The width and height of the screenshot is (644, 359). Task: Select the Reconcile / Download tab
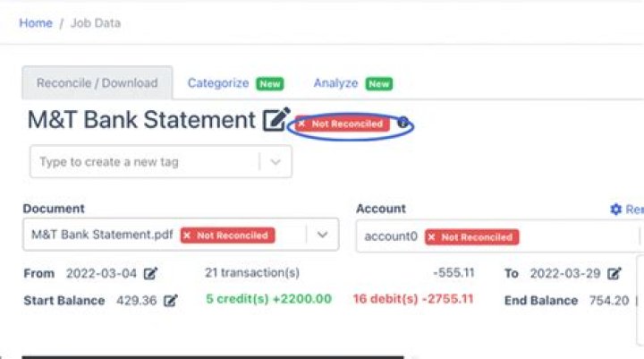[97, 82]
